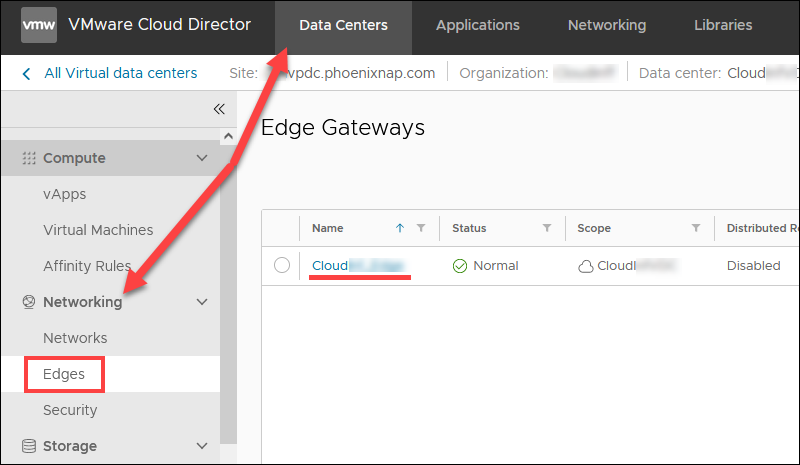Click the Name column header
Screen dimensions: 800x465
[328, 228]
